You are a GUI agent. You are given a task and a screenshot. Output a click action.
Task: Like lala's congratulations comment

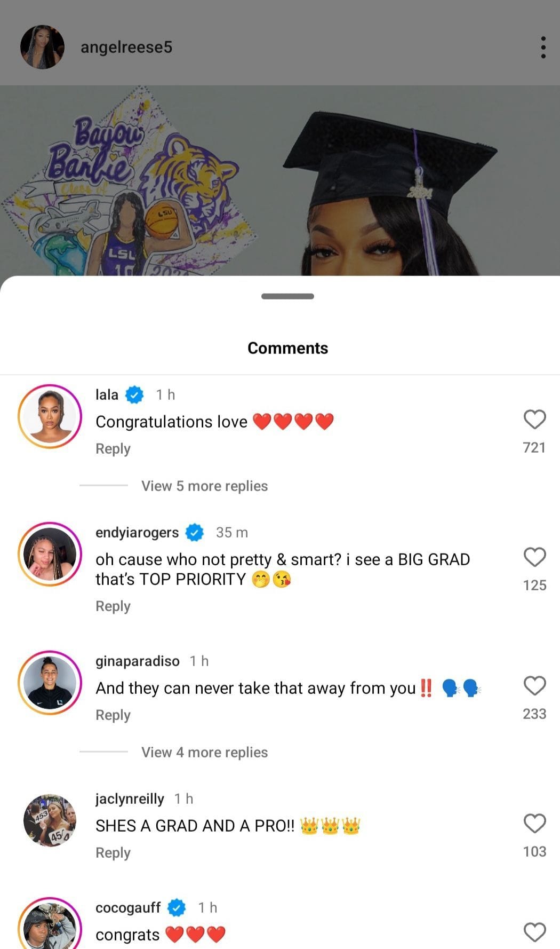[534, 420]
